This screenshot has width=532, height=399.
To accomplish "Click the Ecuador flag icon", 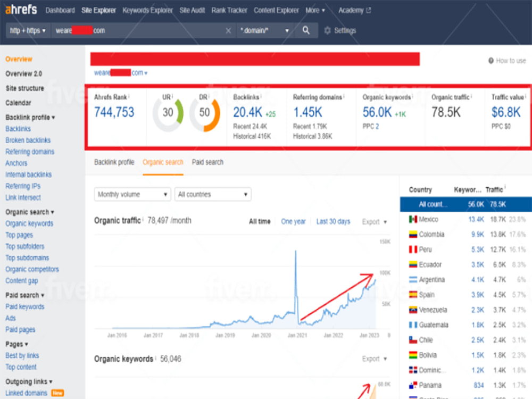I will pos(413,264).
